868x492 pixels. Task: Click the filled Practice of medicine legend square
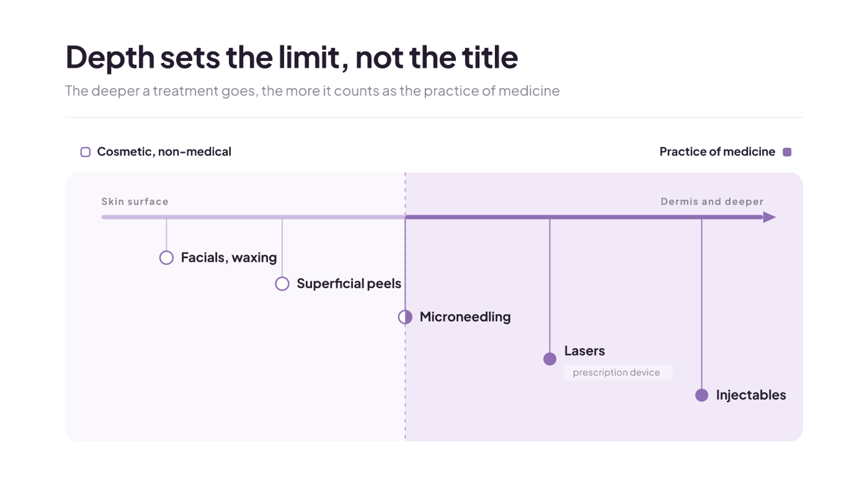click(x=787, y=152)
